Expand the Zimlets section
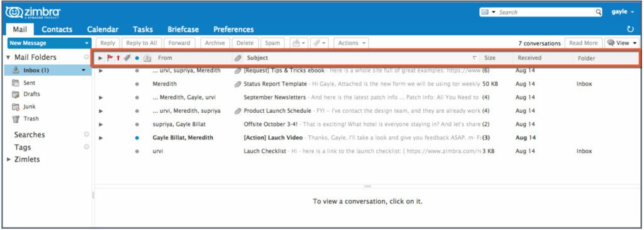Screen dimensions: 644x230 [9, 159]
